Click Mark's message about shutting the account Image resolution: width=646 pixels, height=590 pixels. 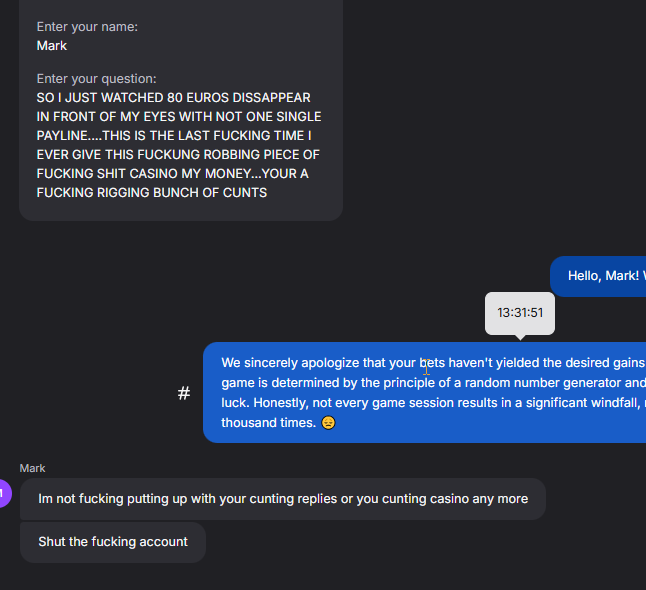[113, 542]
